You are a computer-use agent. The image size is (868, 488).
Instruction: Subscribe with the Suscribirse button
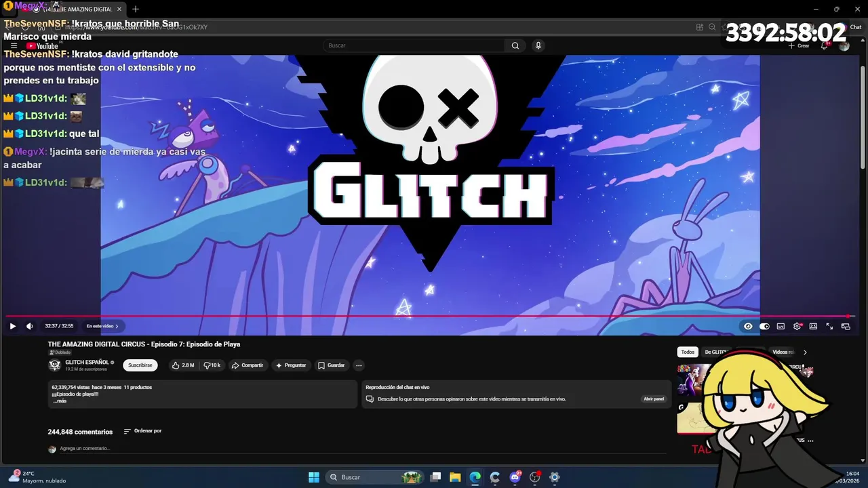click(140, 365)
